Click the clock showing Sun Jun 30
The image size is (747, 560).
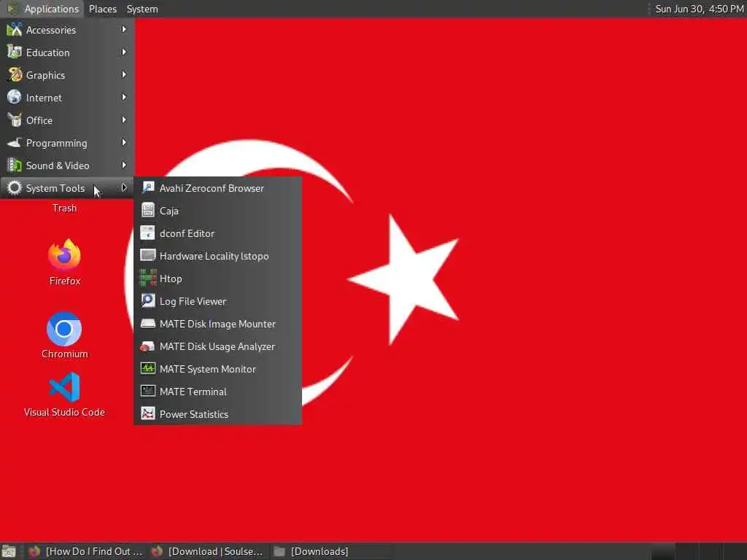(699, 9)
